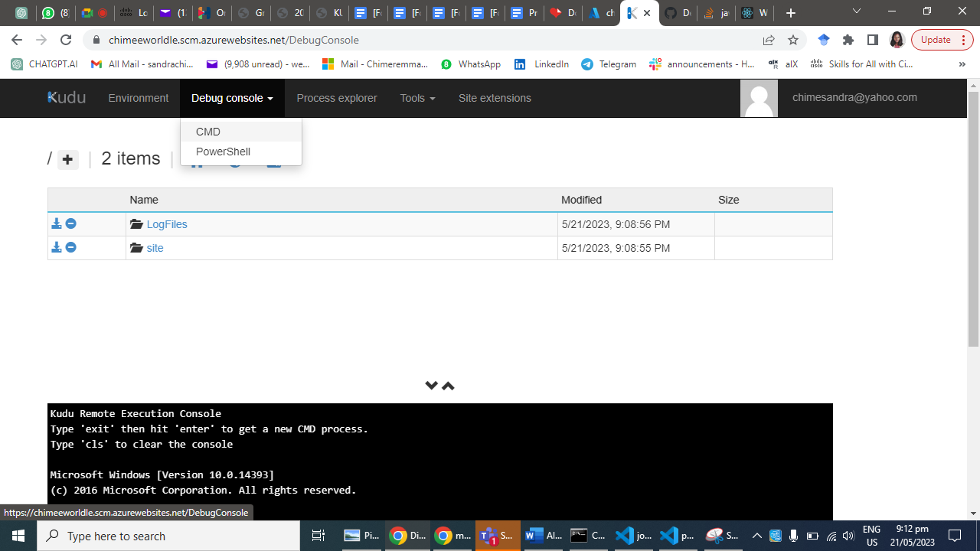Open Process explorer
980x551 pixels.
pyautogui.click(x=337, y=98)
